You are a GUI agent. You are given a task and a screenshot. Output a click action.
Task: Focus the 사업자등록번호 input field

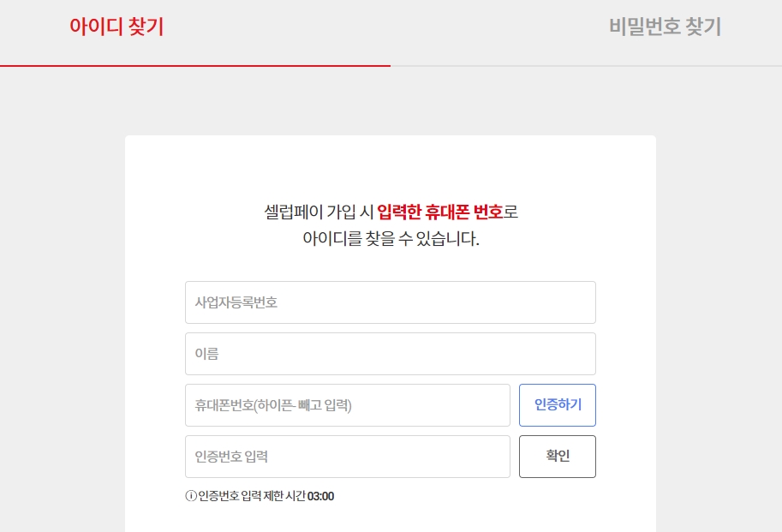(x=390, y=302)
